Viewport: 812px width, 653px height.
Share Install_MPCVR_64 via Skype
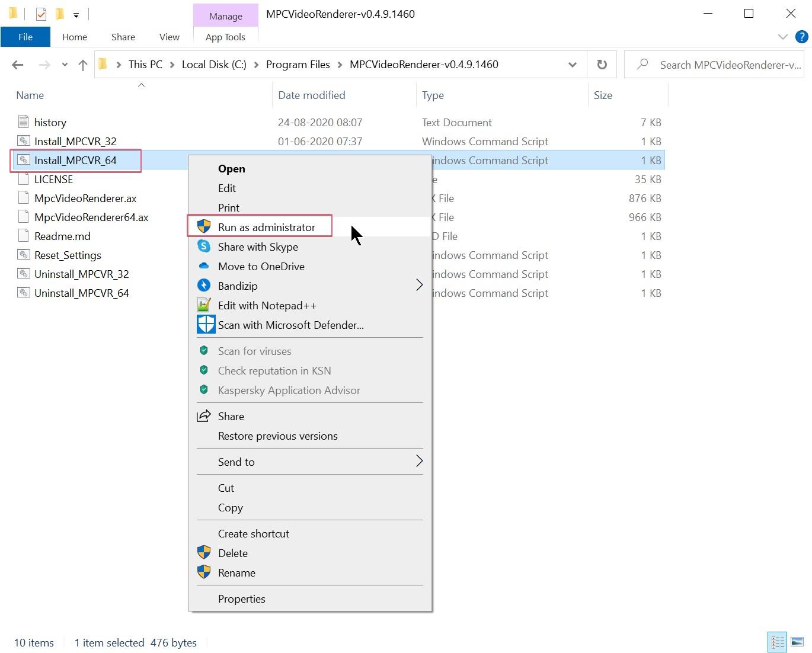pos(258,247)
